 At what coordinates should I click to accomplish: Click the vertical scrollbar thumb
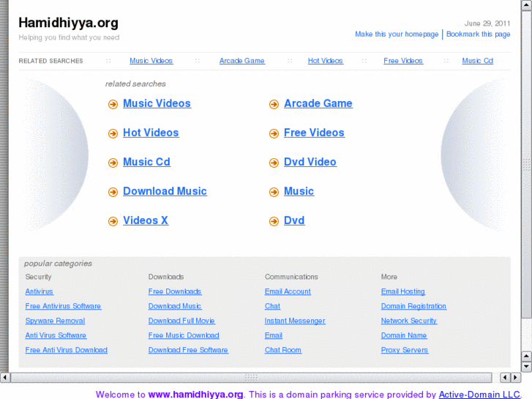tap(526, 164)
